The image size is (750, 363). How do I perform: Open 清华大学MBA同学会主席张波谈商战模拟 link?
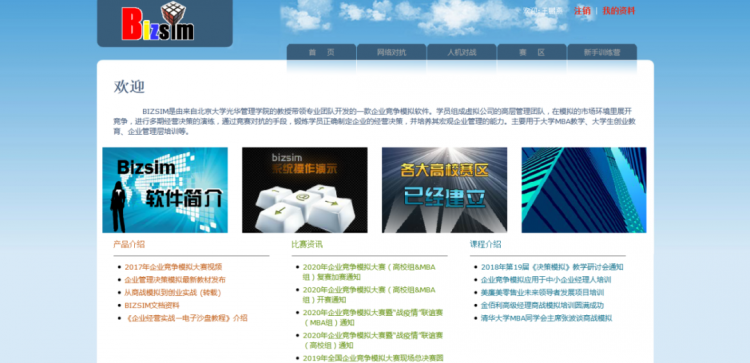click(x=546, y=318)
